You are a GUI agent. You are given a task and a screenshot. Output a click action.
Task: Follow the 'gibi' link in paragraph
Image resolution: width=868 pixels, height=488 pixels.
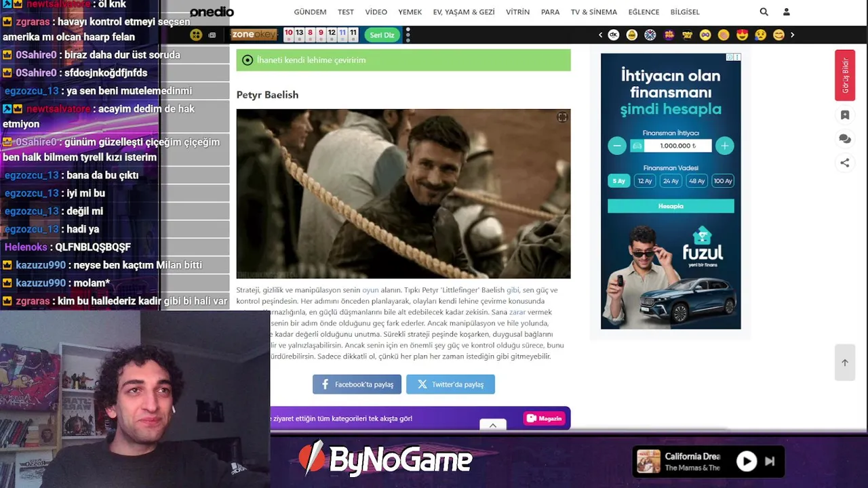[513, 290]
